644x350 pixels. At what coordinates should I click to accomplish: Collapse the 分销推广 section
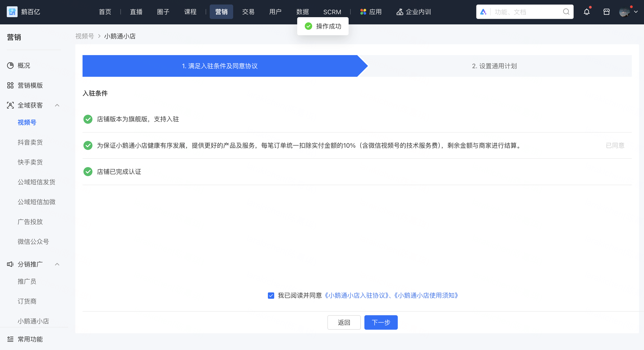pyautogui.click(x=57, y=264)
